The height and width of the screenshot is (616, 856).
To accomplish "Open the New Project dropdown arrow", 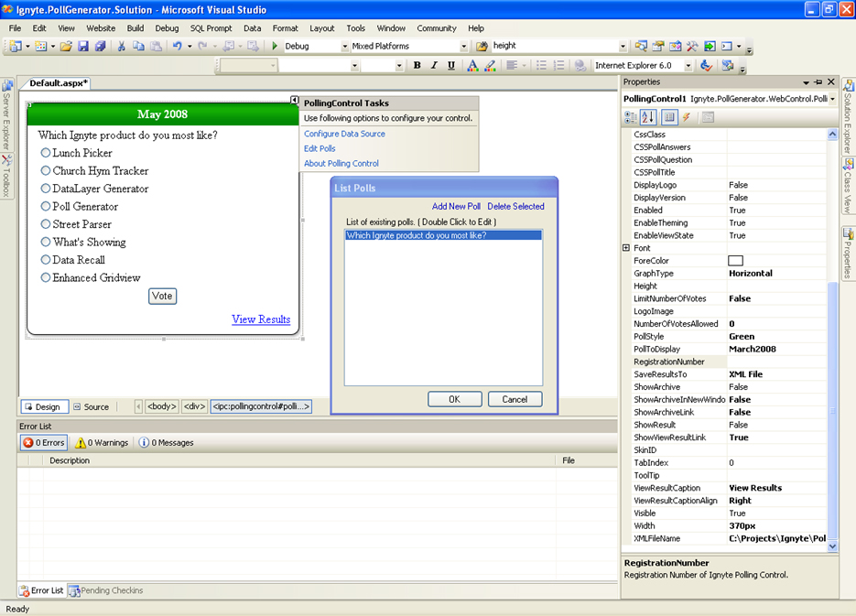I will [27, 47].
